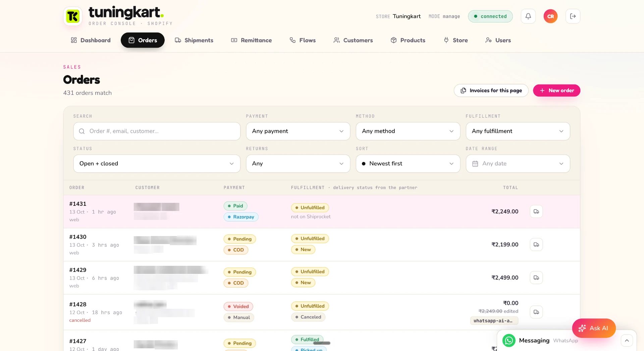Click the logout icon in header
Viewport: 644px width, 351px height.
pos(573,16)
